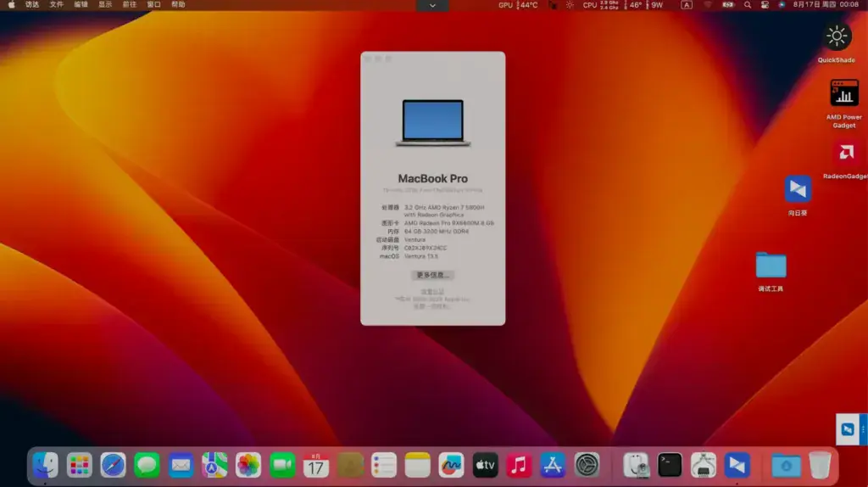Open the 前往 menu

pos(129,4)
